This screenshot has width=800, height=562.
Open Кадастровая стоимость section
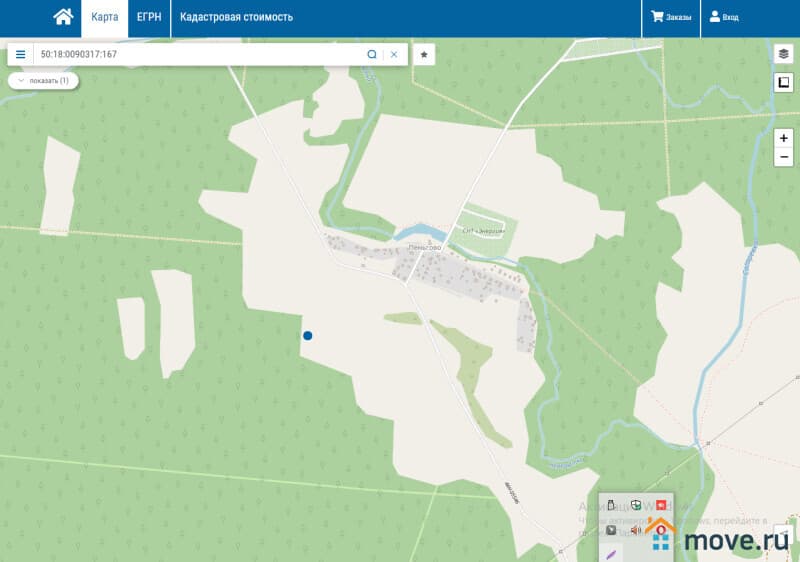[x=236, y=17]
